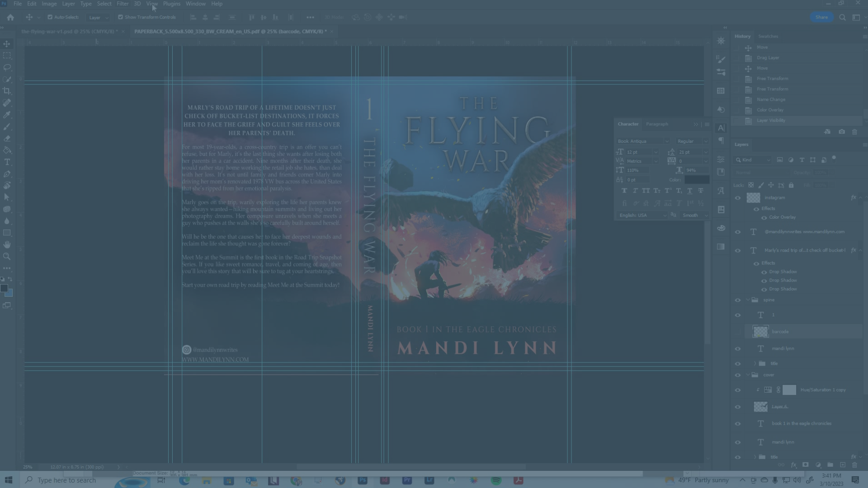Select the Rectangle shape tool
The image size is (868, 488).
7,233
